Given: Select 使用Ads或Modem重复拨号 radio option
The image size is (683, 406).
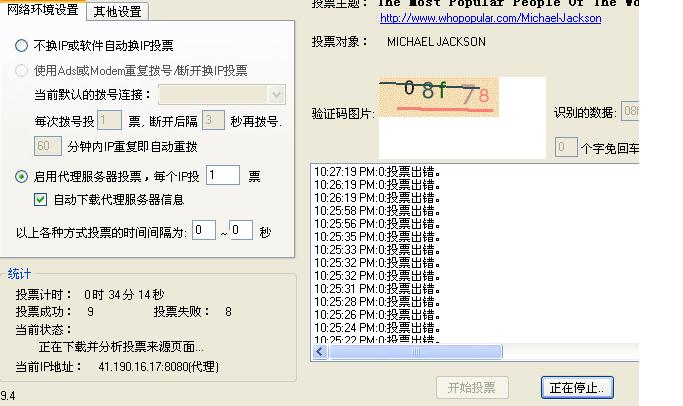Looking at the screenshot, I should coord(22,71).
